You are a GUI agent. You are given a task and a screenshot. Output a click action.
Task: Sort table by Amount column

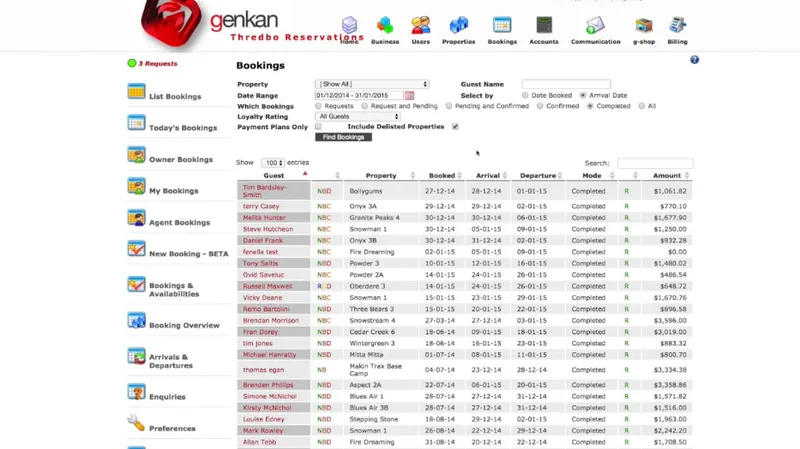pos(667,176)
